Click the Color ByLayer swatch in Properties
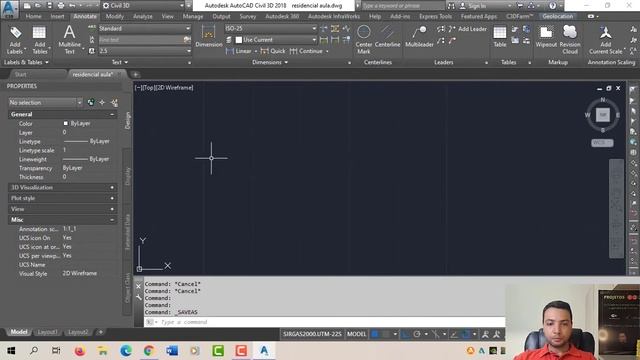This screenshot has width=640, height=360. click(x=66, y=123)
